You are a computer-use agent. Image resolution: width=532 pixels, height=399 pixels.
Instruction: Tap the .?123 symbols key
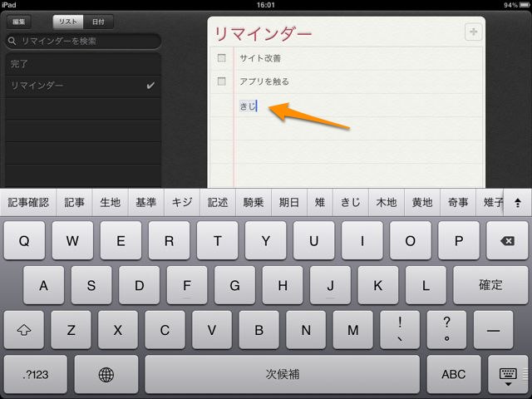click(x=36, y=375)
